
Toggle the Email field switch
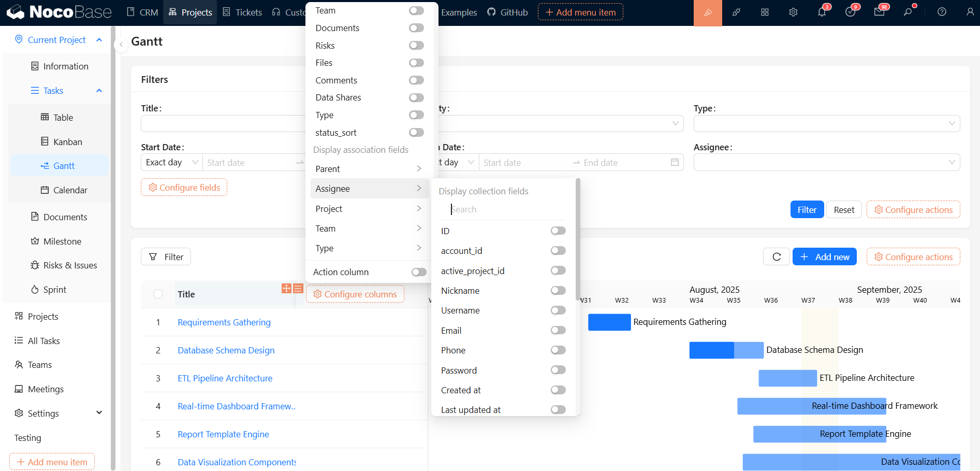tap(558, 331)
